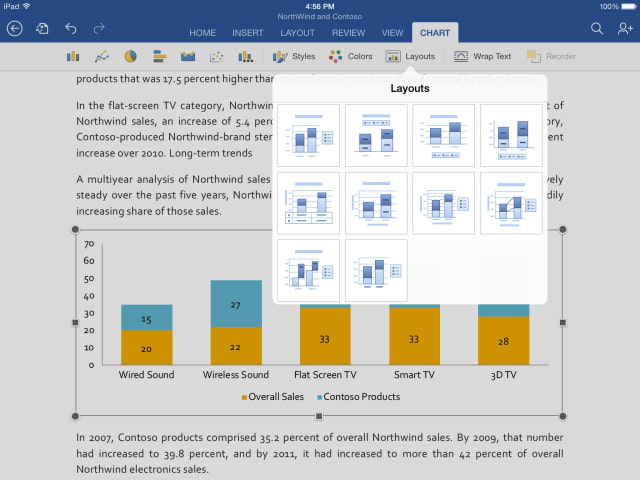The image size is (640, 480).
Task: Pick the last layout thumbnail in bottom row
Action: tap(376, 270)
